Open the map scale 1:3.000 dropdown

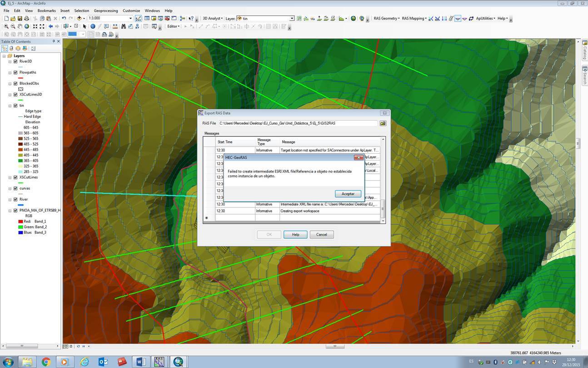[130, 18]
